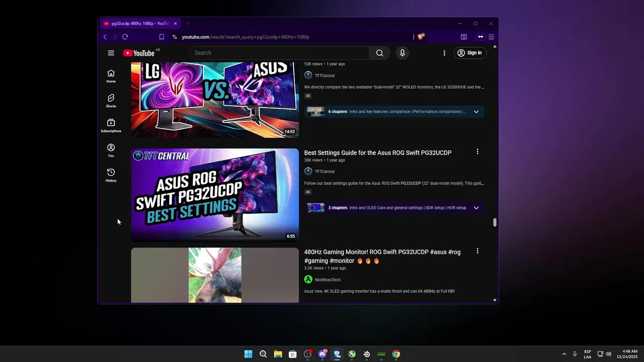Click the Sign in button
The height and width of the screenshot is (362, 644).
click(470, 53)
